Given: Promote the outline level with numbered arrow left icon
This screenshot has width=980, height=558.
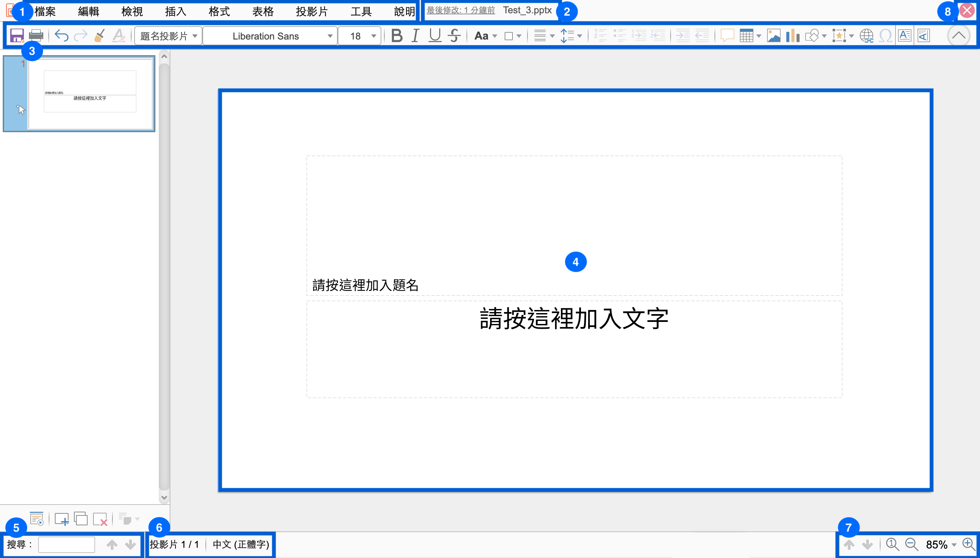Looking at the screenshot, I should 658,36.
